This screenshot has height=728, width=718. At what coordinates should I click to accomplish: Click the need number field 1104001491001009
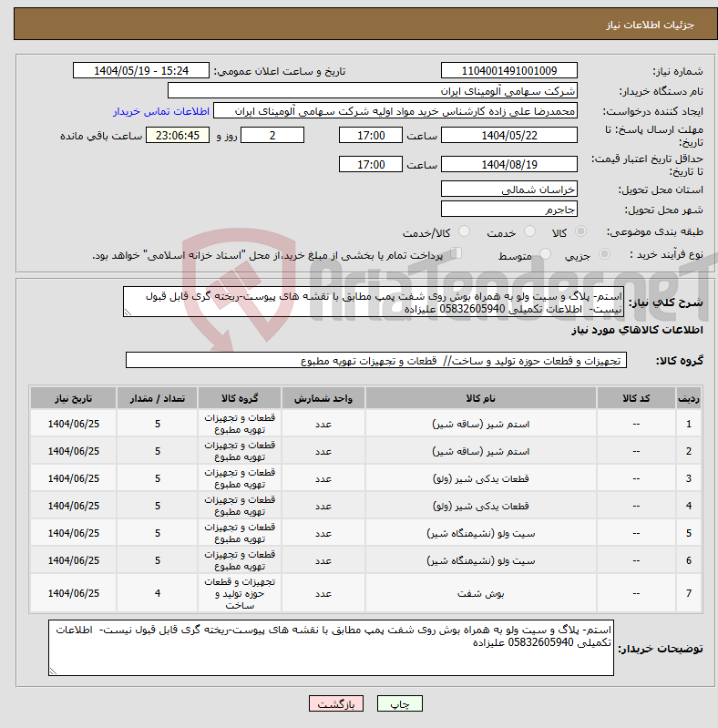coord(509,70)
